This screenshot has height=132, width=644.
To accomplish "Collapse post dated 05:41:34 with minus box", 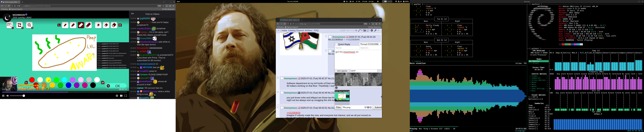I will [x=326, y=36].
